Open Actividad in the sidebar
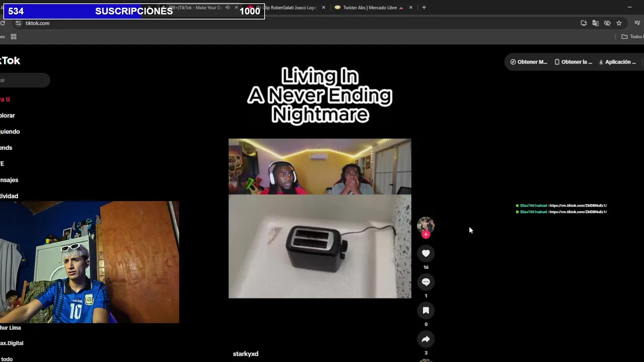Viewport: 644px width, 362px height. click(x=9, y=196)
